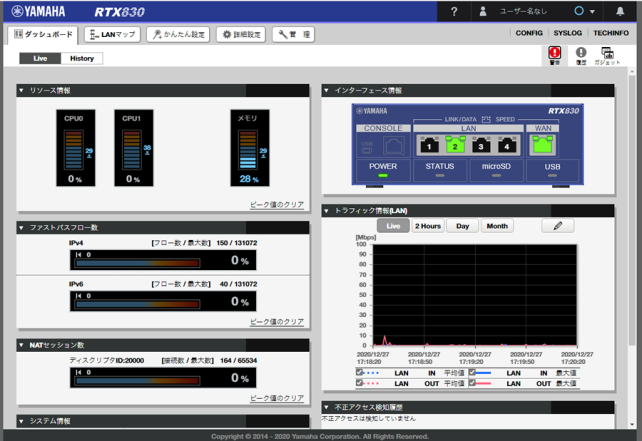The image size is (642, 441).
Task: Uncheck the LAN IN 平均値 checkbox
Action: (360, 373)
